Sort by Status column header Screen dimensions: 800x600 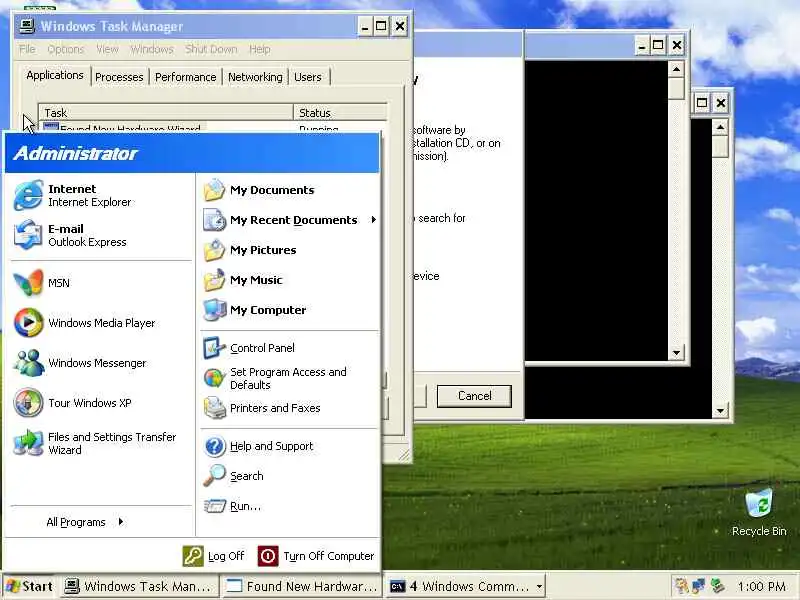click(340, 112)
